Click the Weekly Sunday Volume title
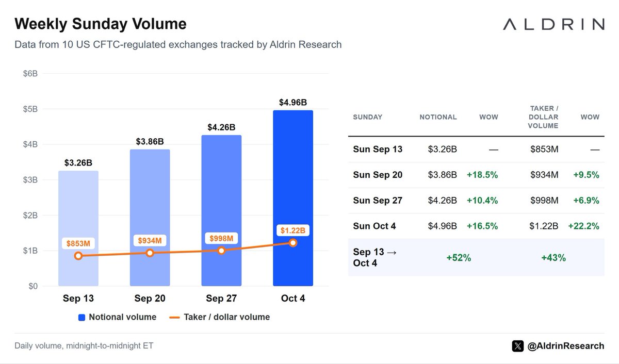619x364 pixels. click(101, 24)
